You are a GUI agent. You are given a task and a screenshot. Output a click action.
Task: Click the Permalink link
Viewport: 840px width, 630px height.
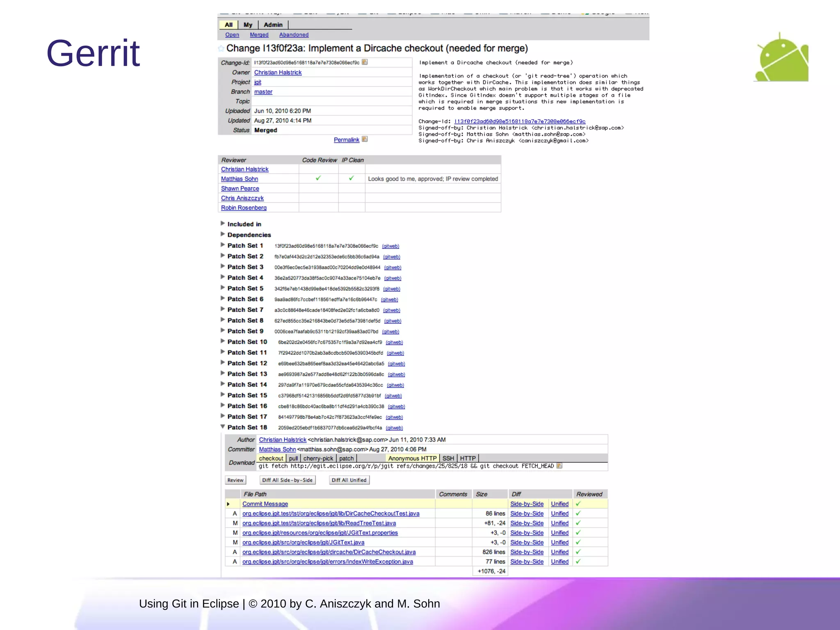pos(347,140)
